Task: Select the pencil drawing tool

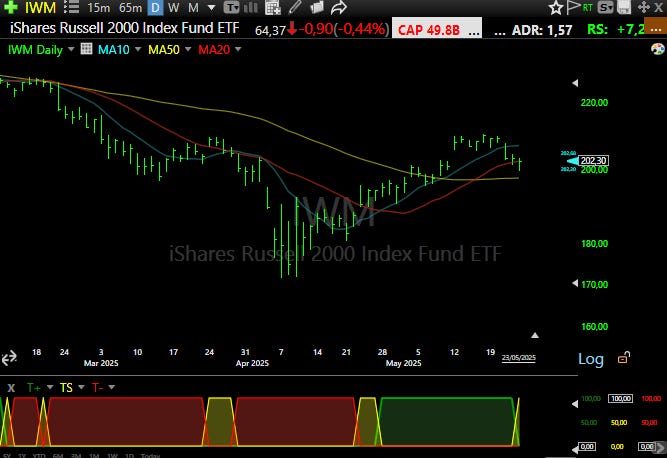Action: click(295, 7)
